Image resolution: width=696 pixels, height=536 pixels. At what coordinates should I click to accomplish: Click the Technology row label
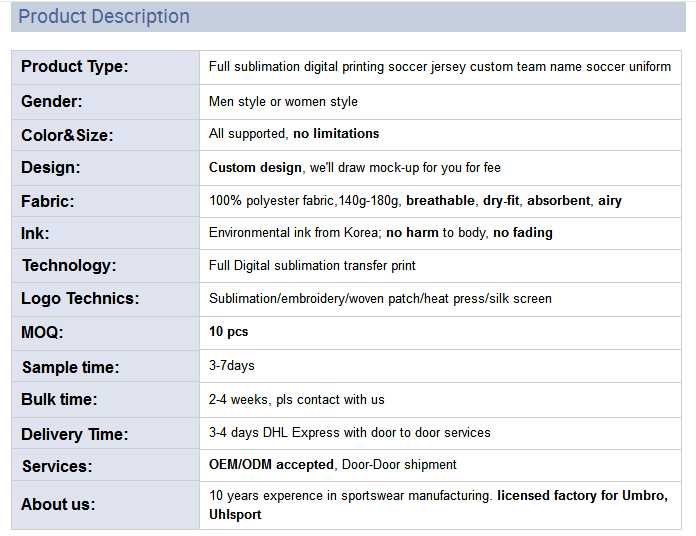pos(69,265)
